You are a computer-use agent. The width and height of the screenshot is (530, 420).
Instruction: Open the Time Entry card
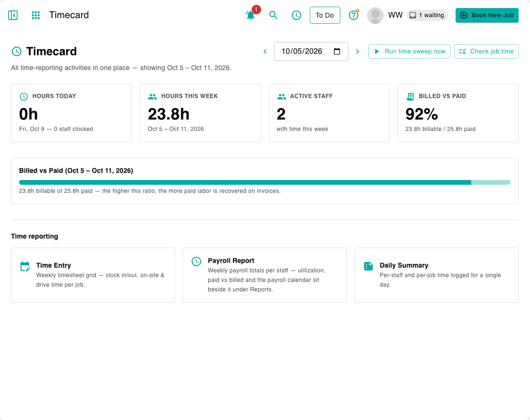[93, 275]
